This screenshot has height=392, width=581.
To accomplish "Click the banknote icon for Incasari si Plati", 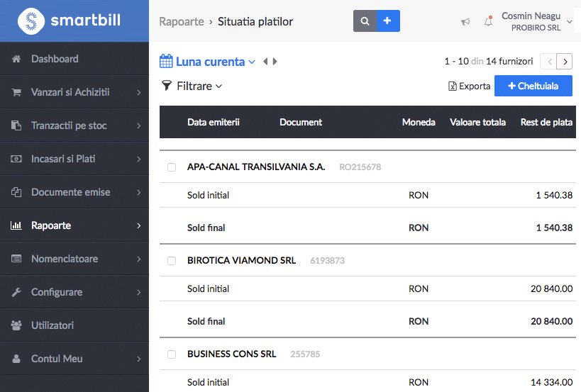I will coord(16,159).
